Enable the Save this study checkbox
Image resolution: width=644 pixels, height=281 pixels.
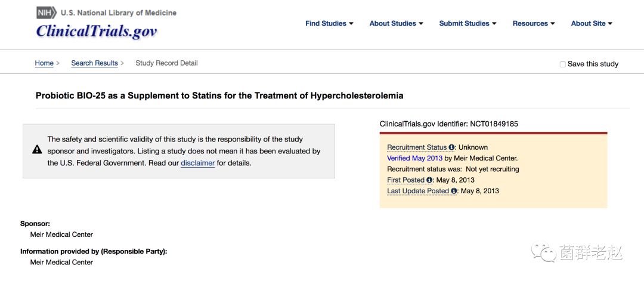click(562, 64)
